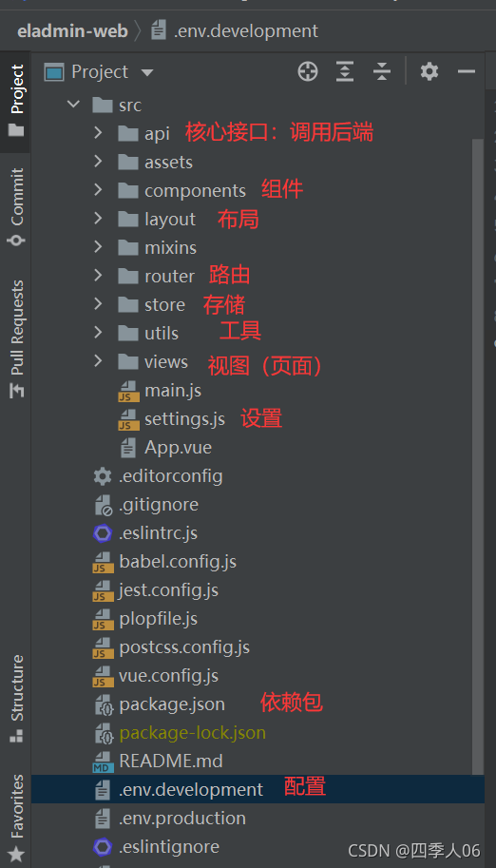Expand the store folder
The width and height of the screenshot is (496, 868).
click(x=99, y=304)
